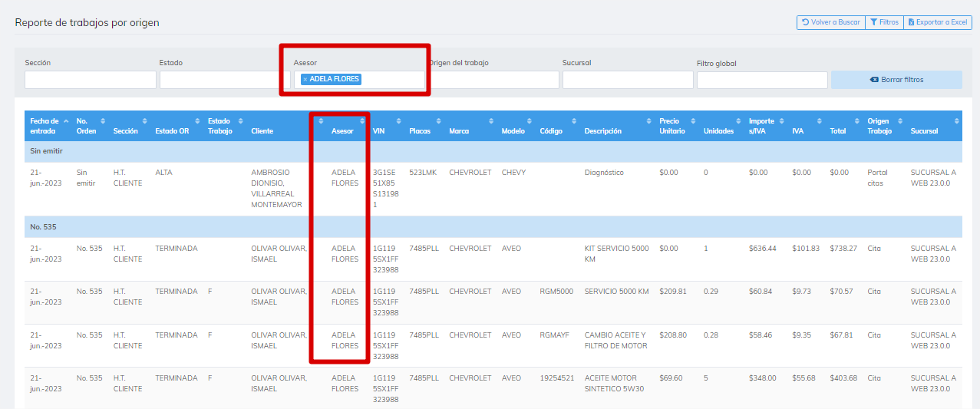The width and height of the screenshot is (980, 409).
Task: Click the Sucursal filter input
Action: click(628, 80)
